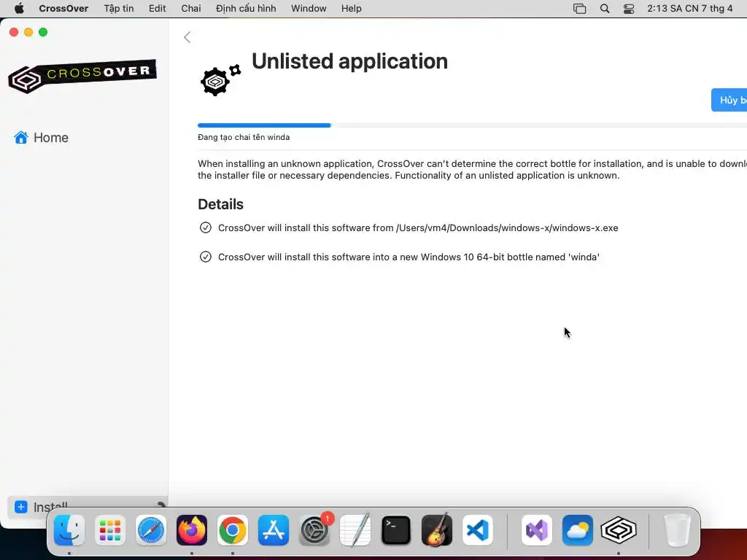Click the screen mirroring icon in menu bar
The width and height of the screenshot is (747, 560).
[579, 9]
